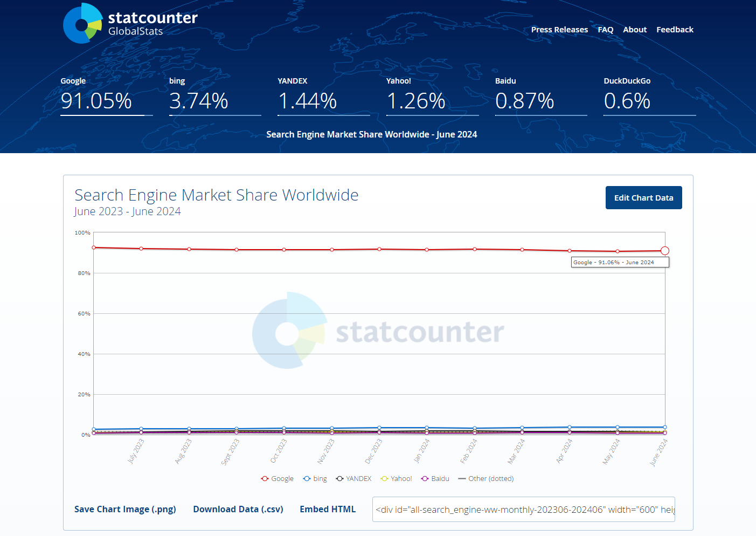Toggle Google series in chart legend
Viewport: 756px width, 536px height.
pos(278,479)
